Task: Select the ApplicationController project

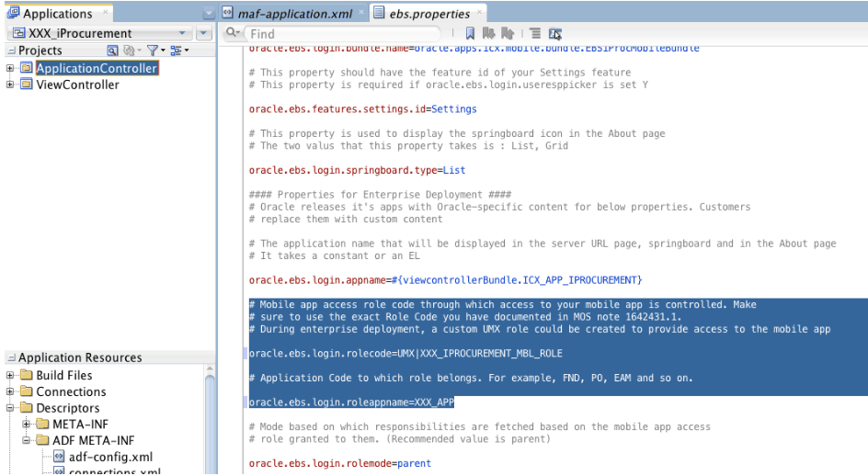Action: coord(97,68)
